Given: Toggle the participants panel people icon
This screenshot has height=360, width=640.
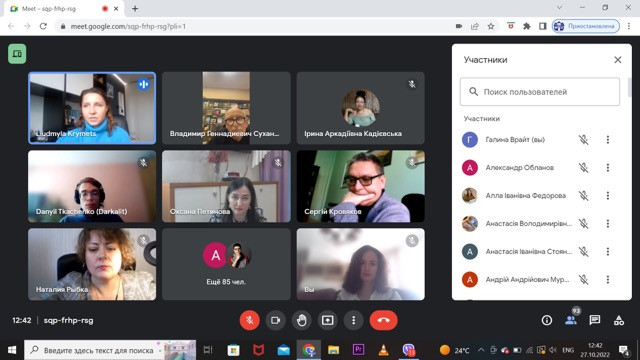Looking at the screenshot, I should [571, 320].
